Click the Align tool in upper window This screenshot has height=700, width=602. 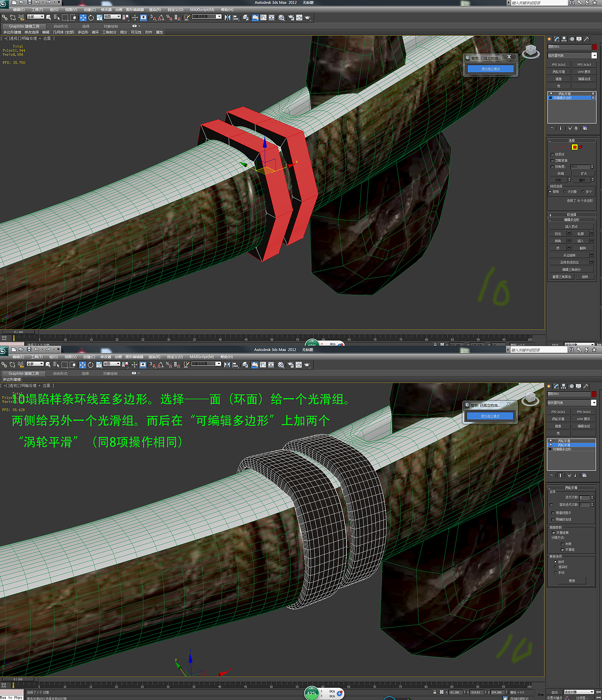click(236, 17)
